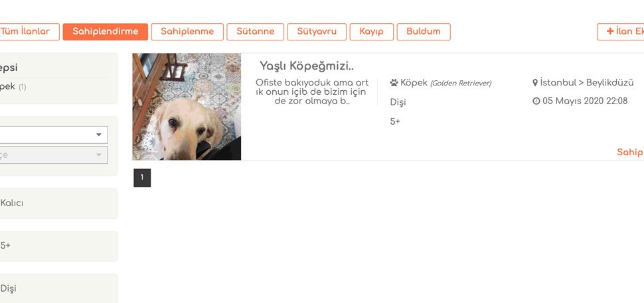This screenshot has width=644, height=303.
Task: Click the clock icon beside 05 Mayıs 2020
Action: [536, 101]
